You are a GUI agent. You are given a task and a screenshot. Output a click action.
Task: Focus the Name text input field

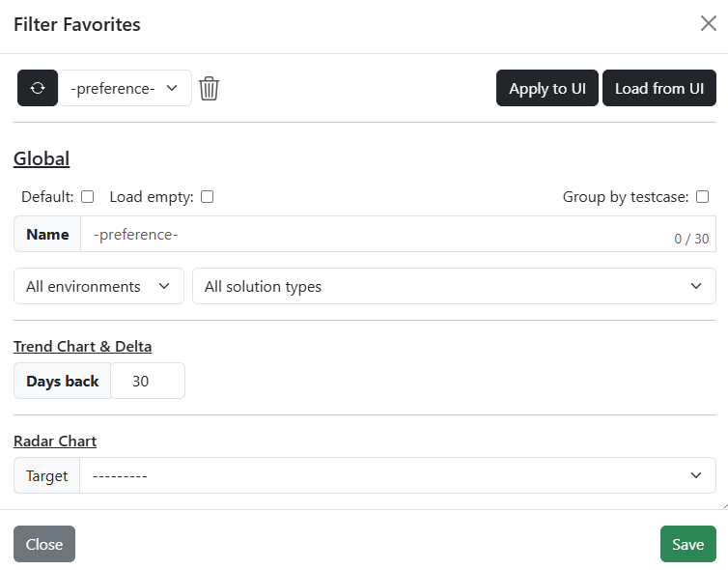coord(377,234)
